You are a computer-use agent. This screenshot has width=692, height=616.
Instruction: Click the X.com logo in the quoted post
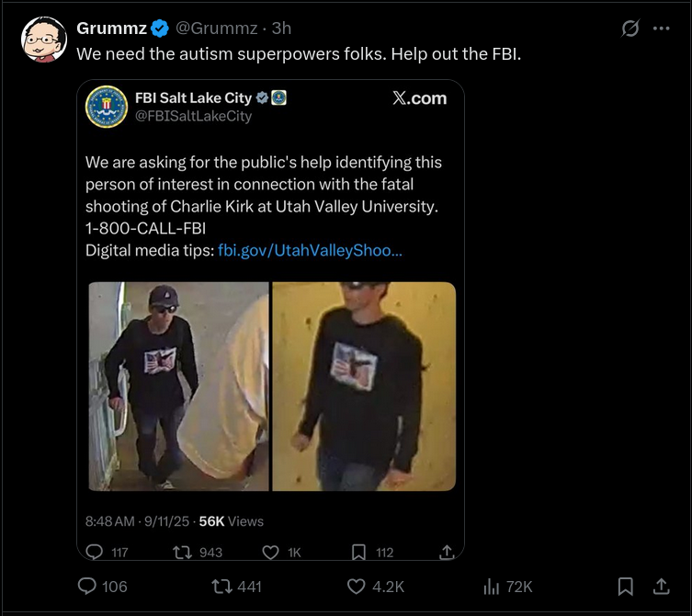click(x=419, y=98)
